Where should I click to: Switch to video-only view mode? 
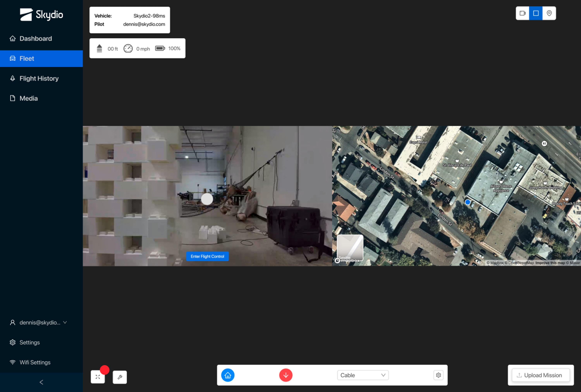522,13
